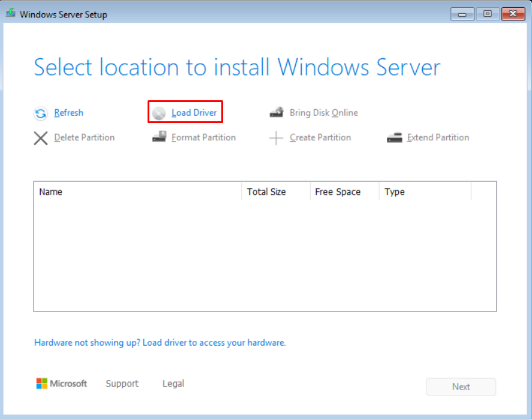Screen dimensions: 532x419
Task: Open the 'Hardware not showing up?' link
Action: pos(160,343)
